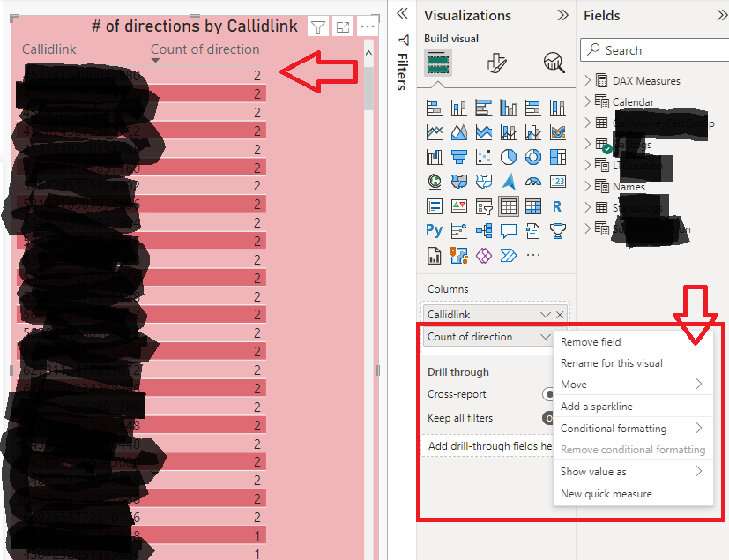The width and height of the screenshot is (729, 560).
Task: Collapse the Fields pane
Action: [x=722, y=15]
